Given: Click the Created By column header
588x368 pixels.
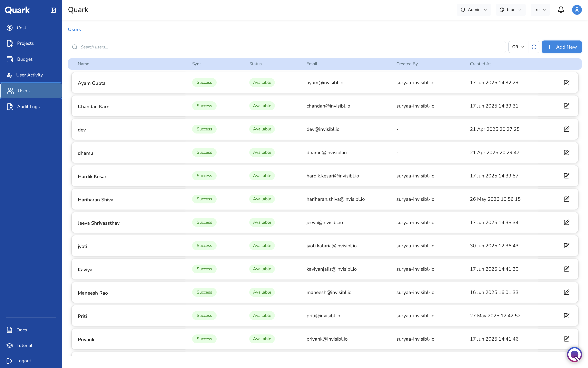Looking at the screenshot, I should pos(407,64).
